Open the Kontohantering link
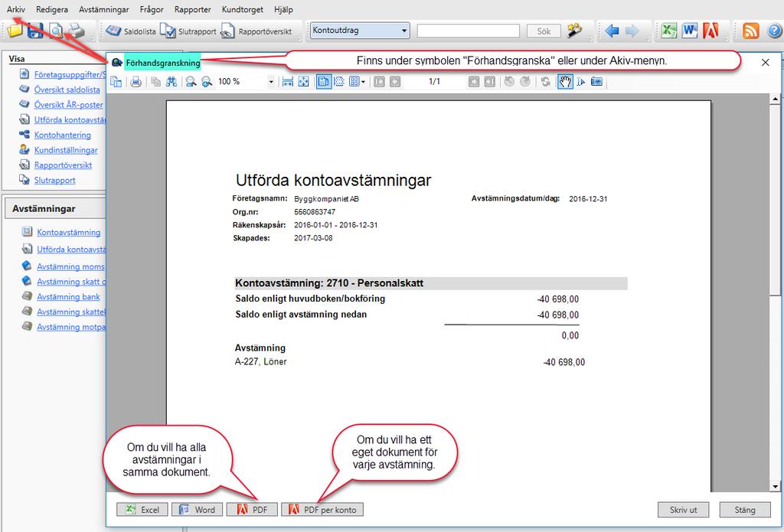 coord(63,135)
